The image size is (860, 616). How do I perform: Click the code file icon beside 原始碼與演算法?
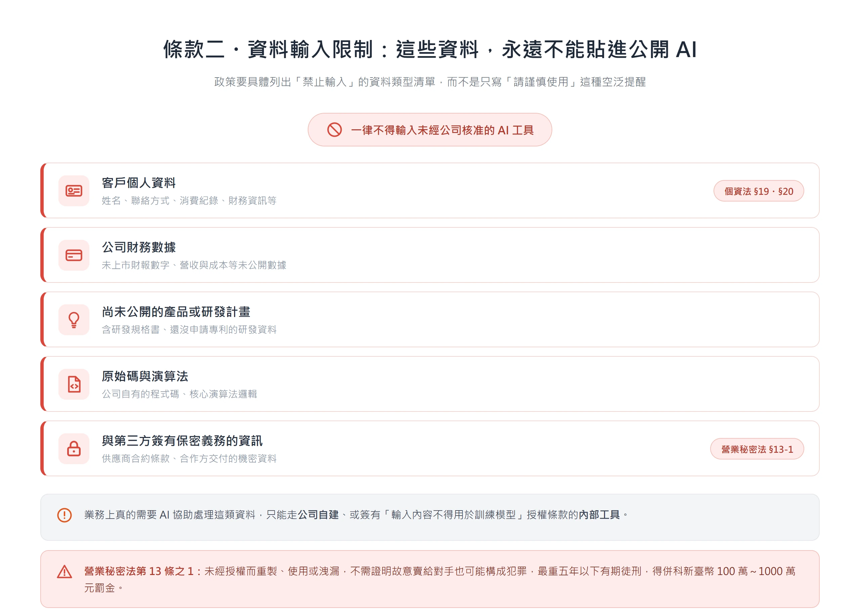74,384
